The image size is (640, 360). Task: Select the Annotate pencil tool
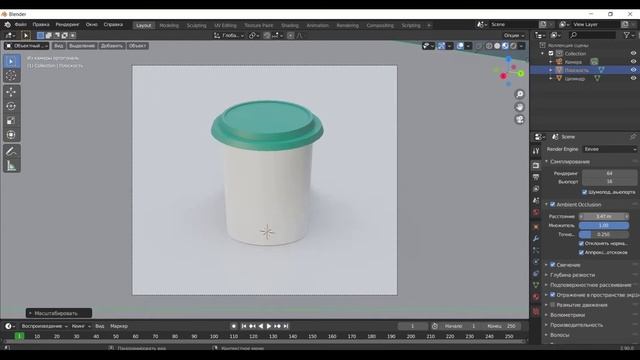[11, 151]
